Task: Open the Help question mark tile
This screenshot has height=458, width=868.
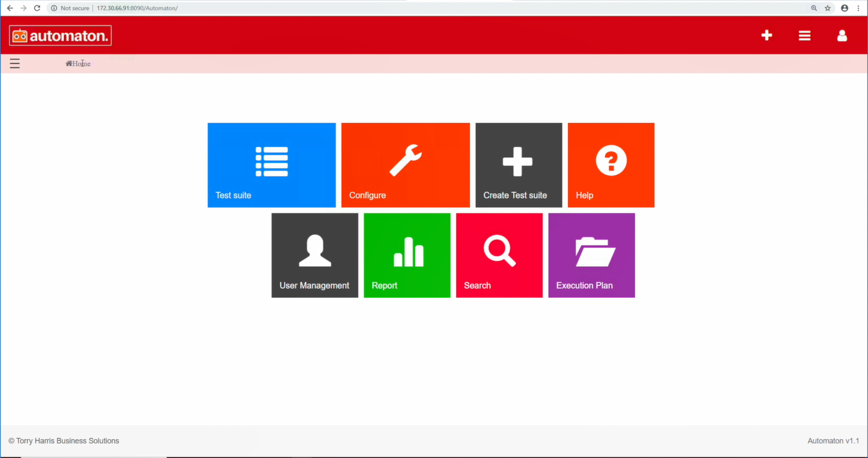Action: click(611, 165)
